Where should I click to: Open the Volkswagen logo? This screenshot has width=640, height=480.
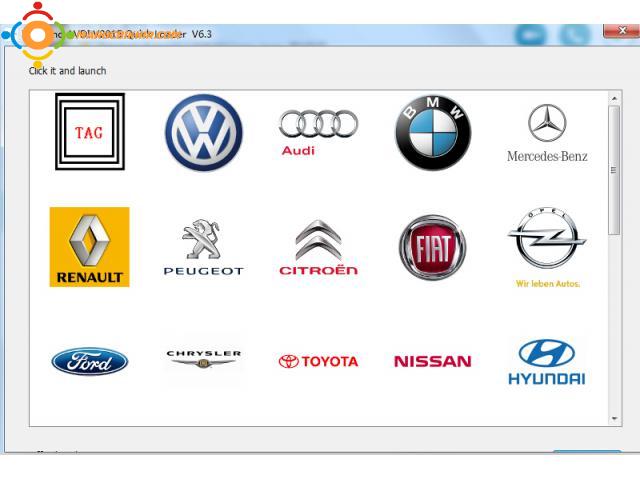coord(204,132)
